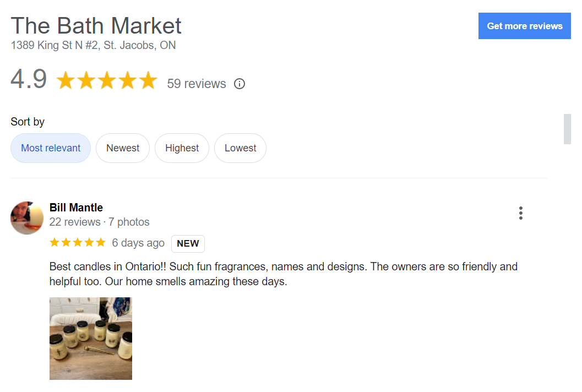This screenshot has height=392, width=582.
Task: Click the '6 days ago' review date
Action: pos(138,243)
